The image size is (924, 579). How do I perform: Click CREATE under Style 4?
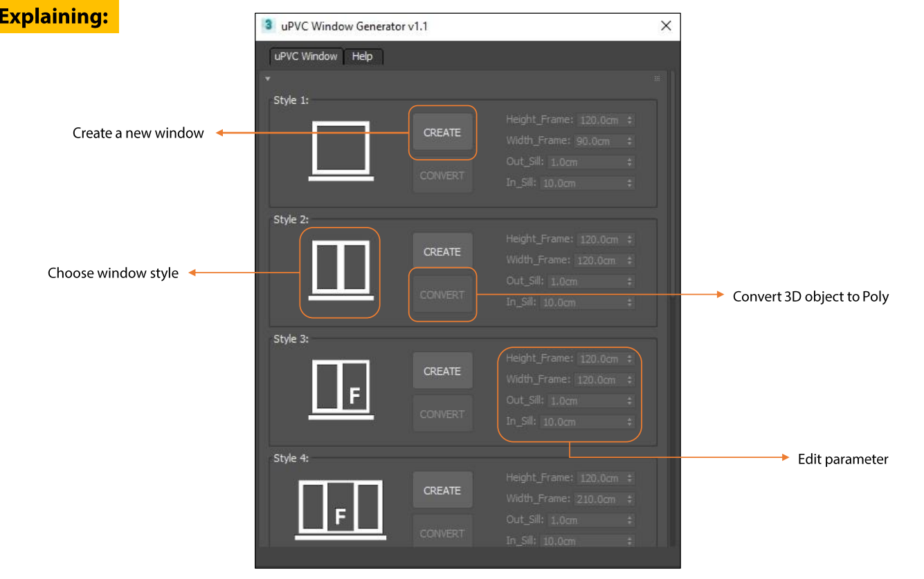tap(442, 490)
